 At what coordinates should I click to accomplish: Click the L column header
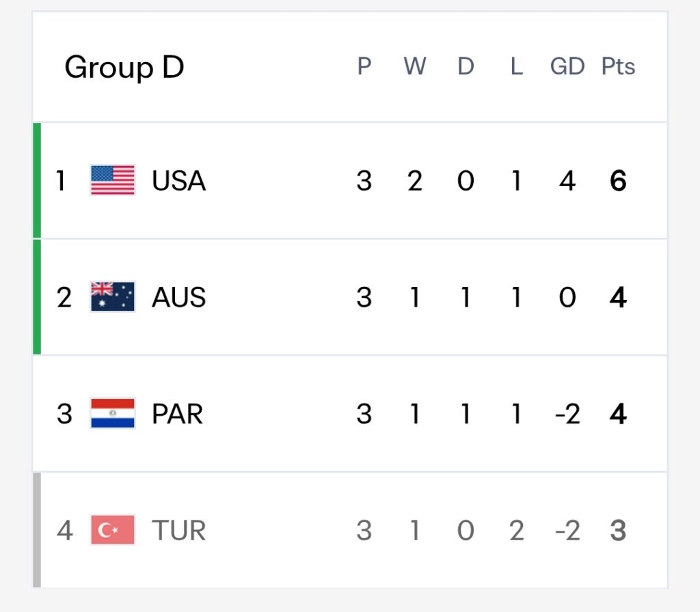517,66
